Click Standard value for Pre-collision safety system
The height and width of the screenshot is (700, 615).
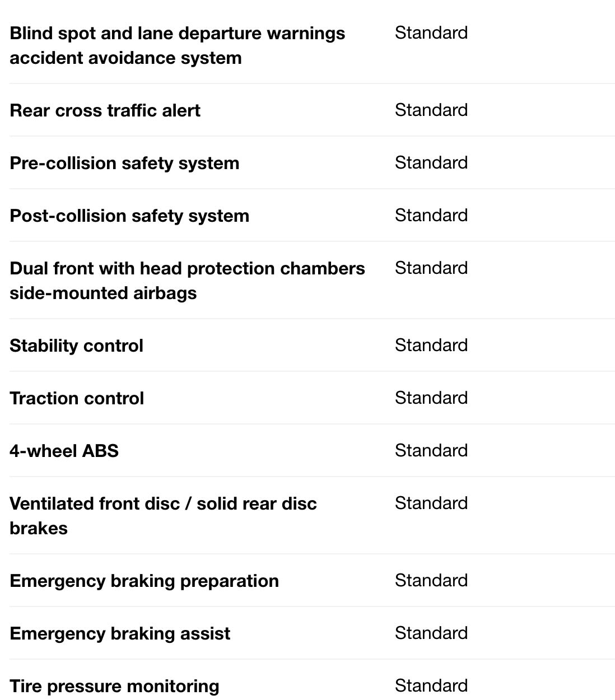click(x=431, y=162)
